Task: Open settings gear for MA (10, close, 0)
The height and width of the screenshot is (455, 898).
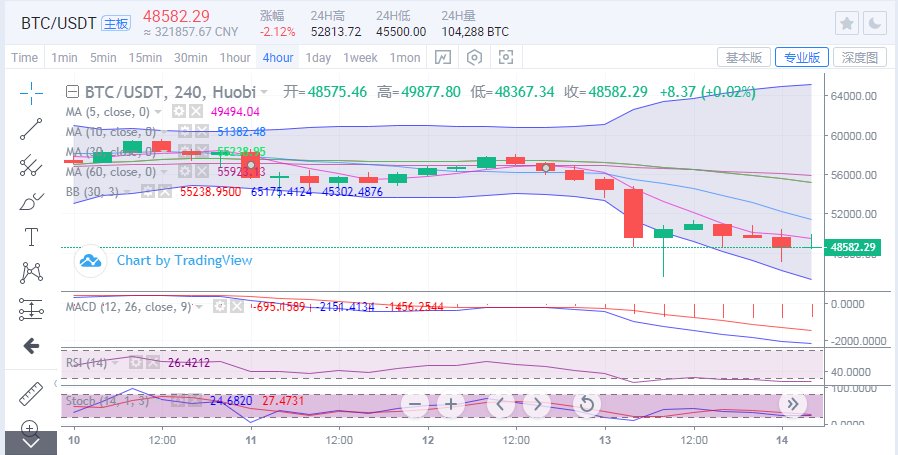Action: (x=184, y=132)
